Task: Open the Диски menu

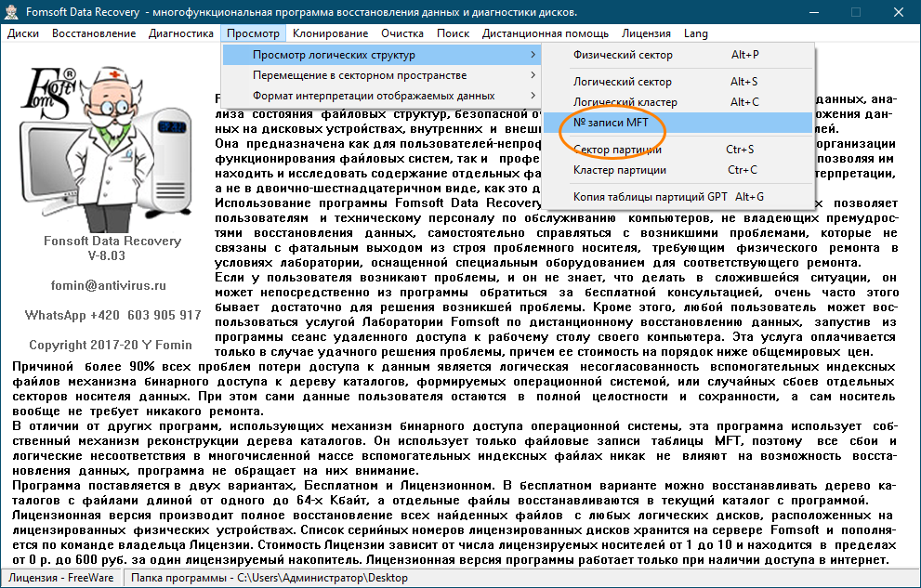Action: [22, 33]
